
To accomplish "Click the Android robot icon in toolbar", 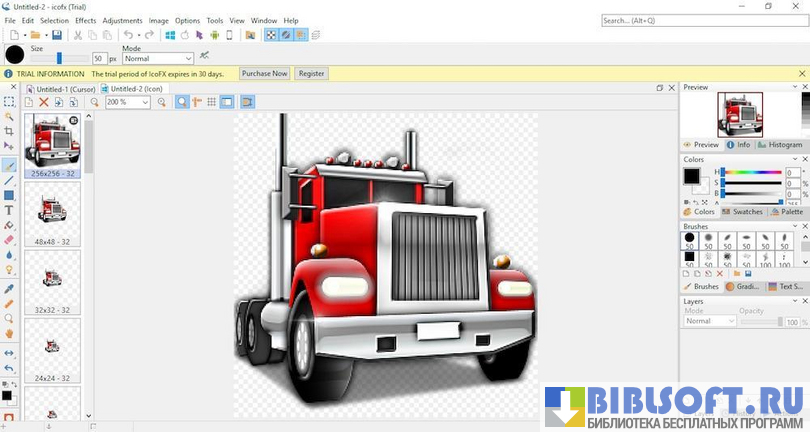I will pyautogui.click(x=214, y=35).
